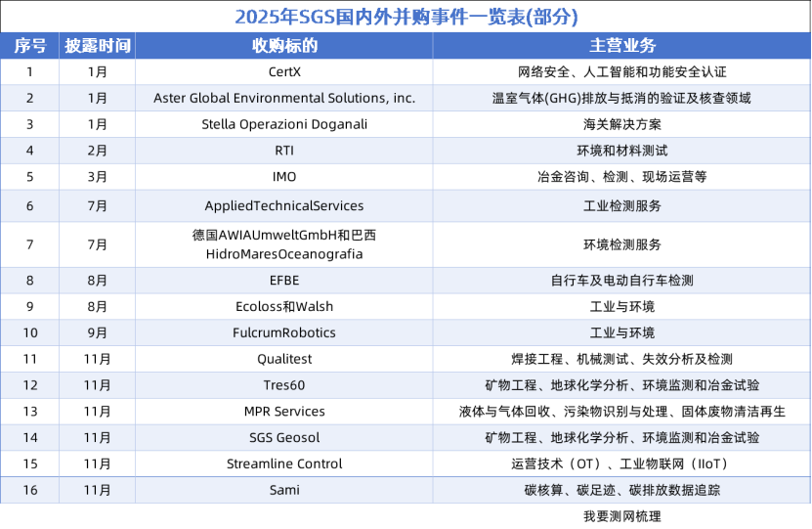The width and height of the screenshot is (812, 529).
Task: Select the cell '焊接工程、机械测试、失效分析及检测'
Action: pos(621,359)
